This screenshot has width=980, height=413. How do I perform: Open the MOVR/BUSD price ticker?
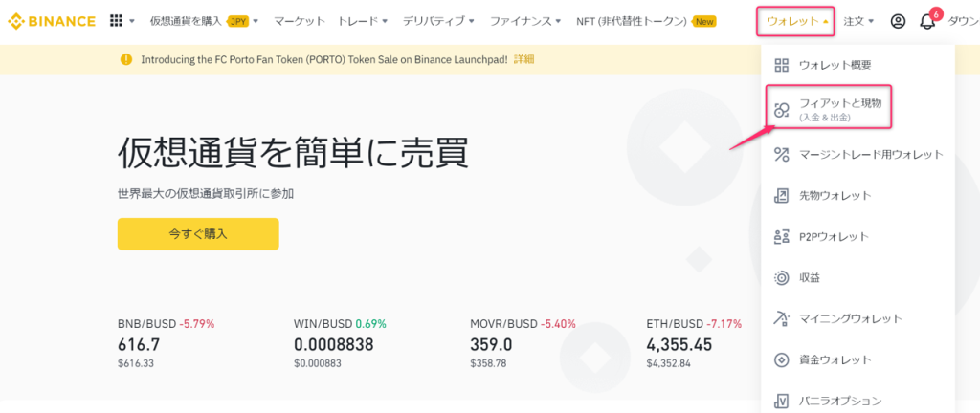[x=523, y=343]
